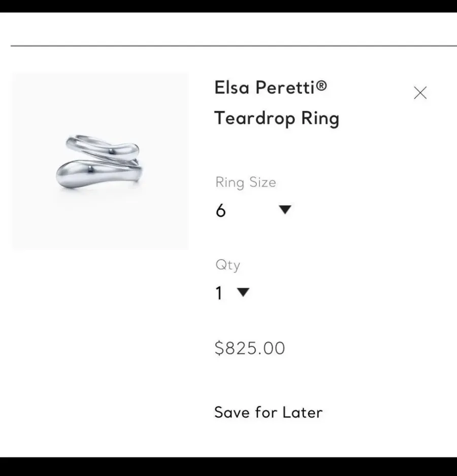This screenshot has width=457, height=476.
Task: Open the silver Teardrop Ring product image
Action: [x=101, y=162]
